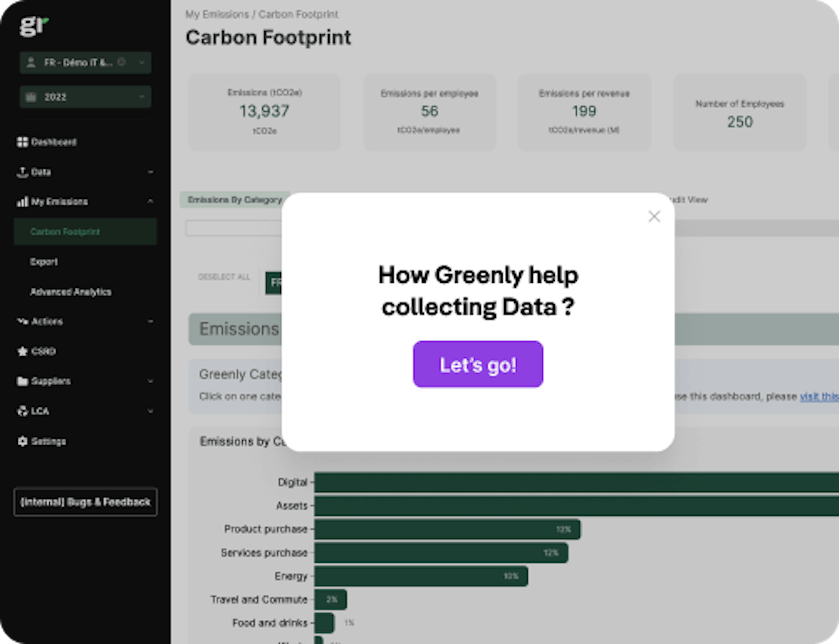Click the Carbon Footprint page heading
The width and height of the screenshot is (839, 644).
coord(268,37)
